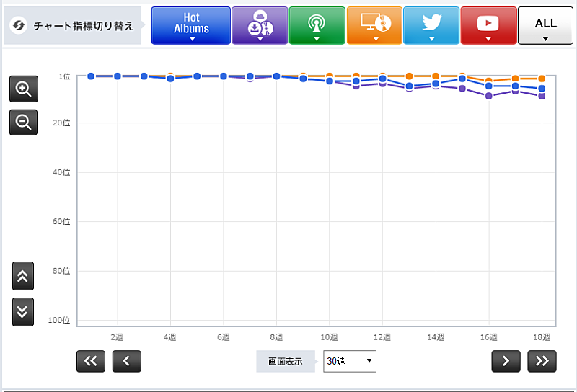This screenshot has width=577, height=392.
Task: Click the chart indicator switch refresh icon
Action: coord(19,26)
